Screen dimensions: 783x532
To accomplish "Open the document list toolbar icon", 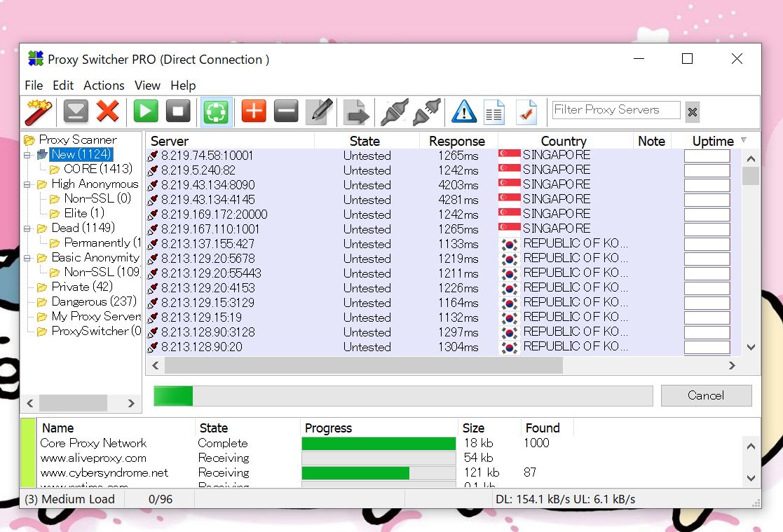I will 494,112.
